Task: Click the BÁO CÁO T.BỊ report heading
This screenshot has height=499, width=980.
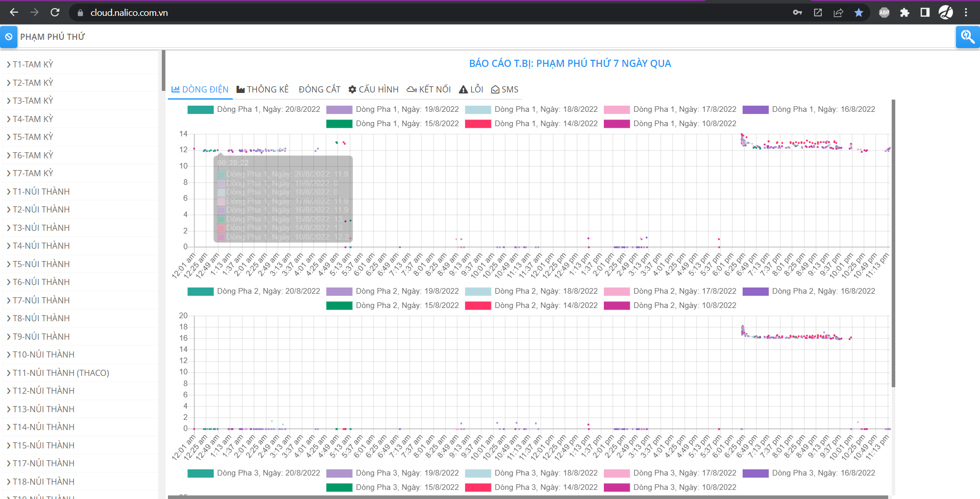Action: click(570, 63)
